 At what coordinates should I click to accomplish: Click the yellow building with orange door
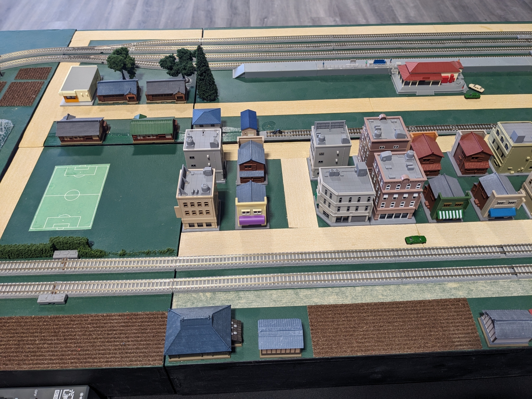tap(79, 86)
